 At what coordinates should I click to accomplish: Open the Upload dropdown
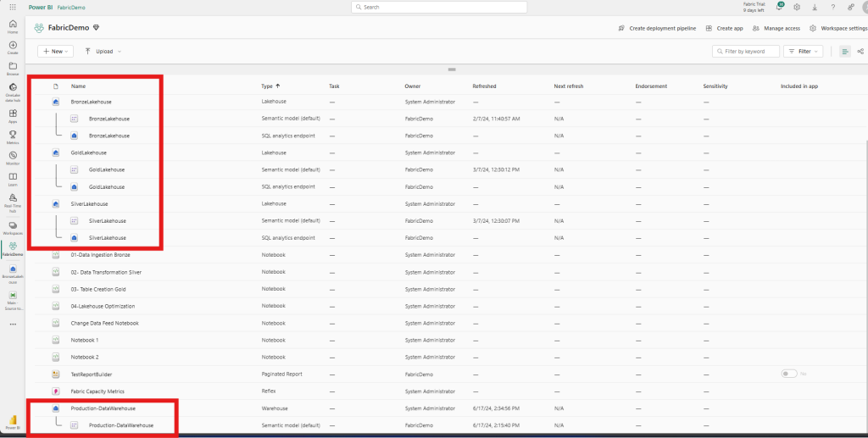103,52
